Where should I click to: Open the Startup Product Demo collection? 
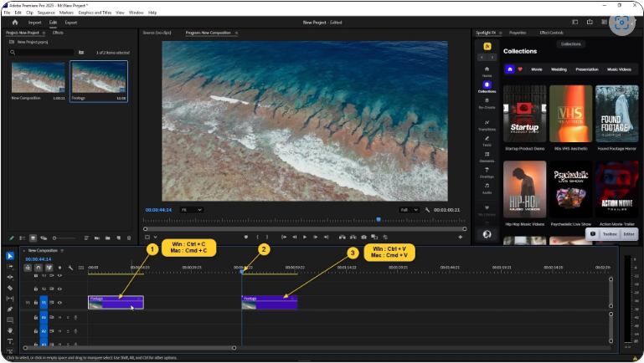(524, 114)
